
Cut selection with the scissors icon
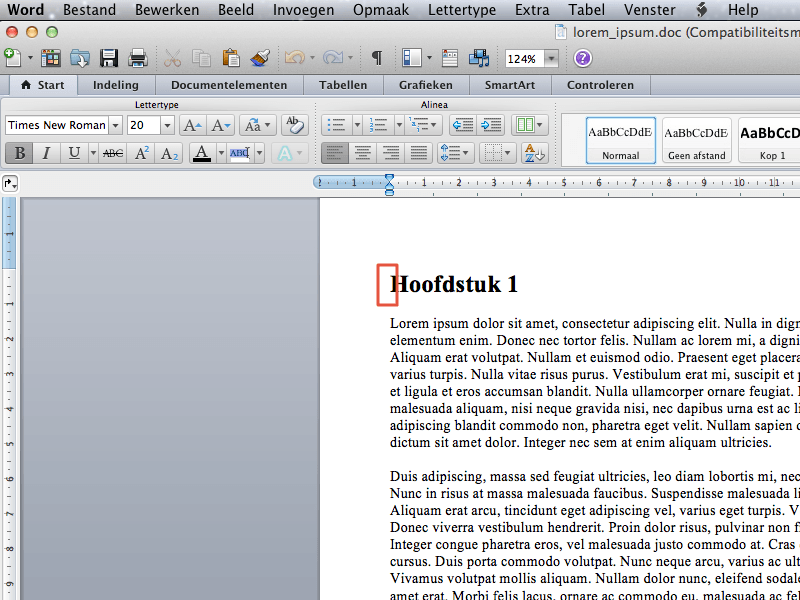click(x=172, y=58)
